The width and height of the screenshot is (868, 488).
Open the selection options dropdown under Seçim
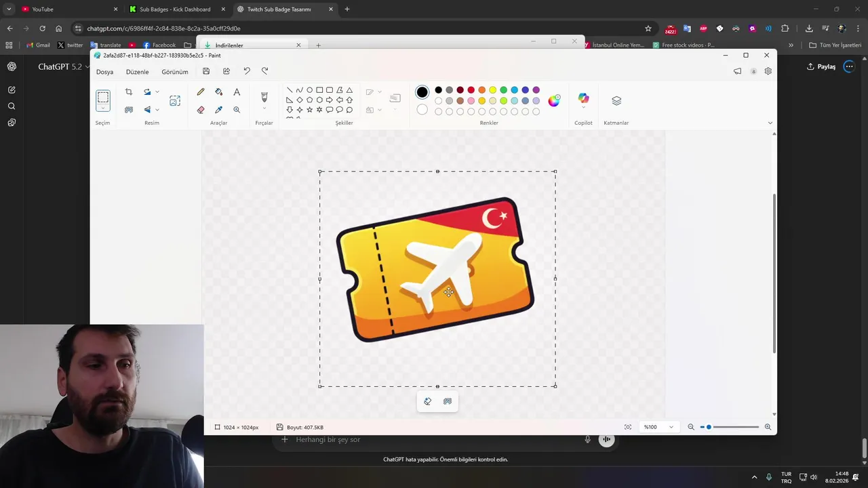(x=102, y=108)
